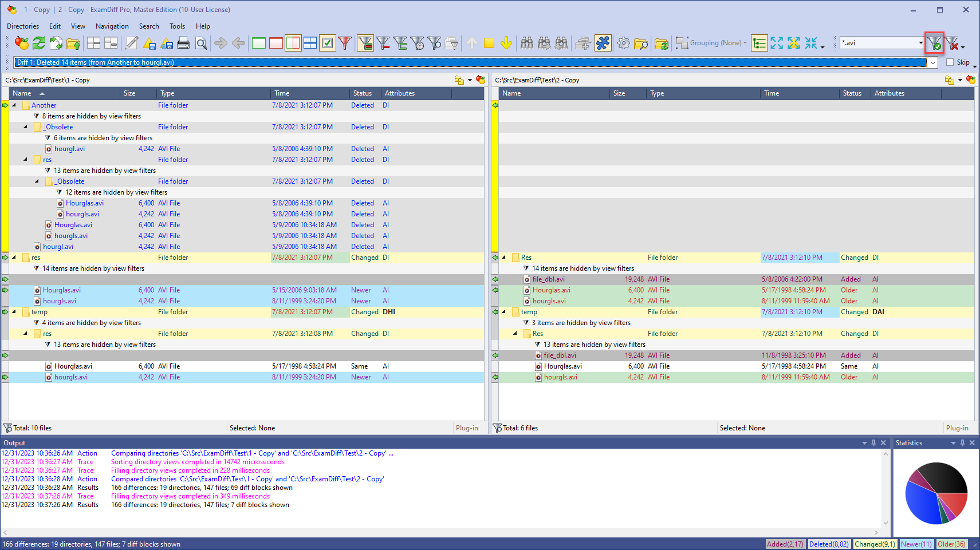Open the Tools menu
The height and width of the screenshot is (550, 980).
click(x=177, y=26)
